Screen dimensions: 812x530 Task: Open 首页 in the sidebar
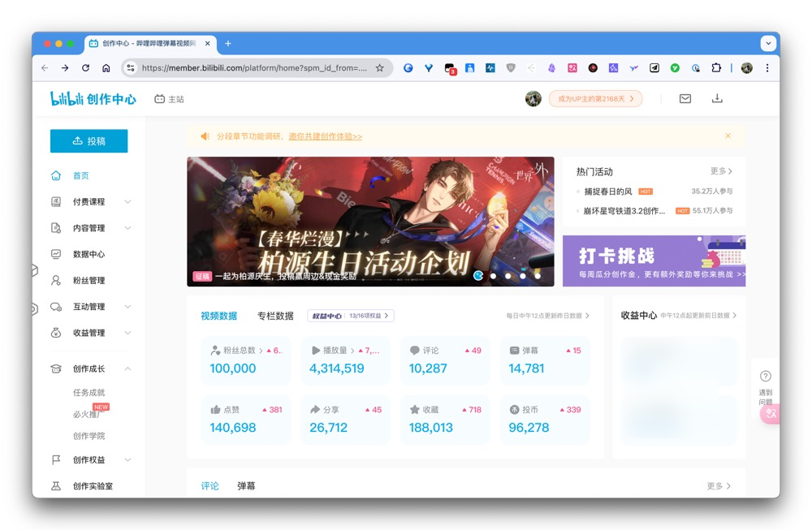point(80,175)
